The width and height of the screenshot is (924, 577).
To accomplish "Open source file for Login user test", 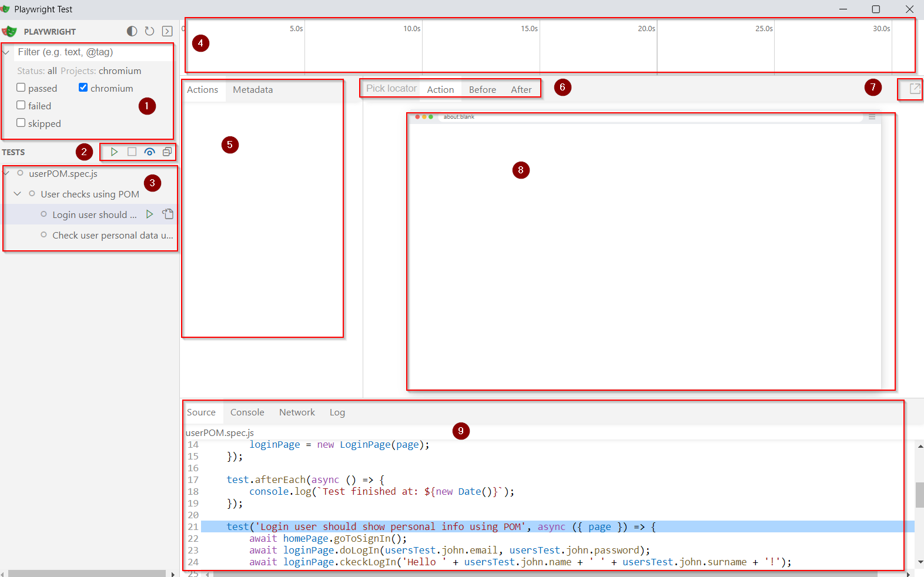I will (x=168, y=214).
